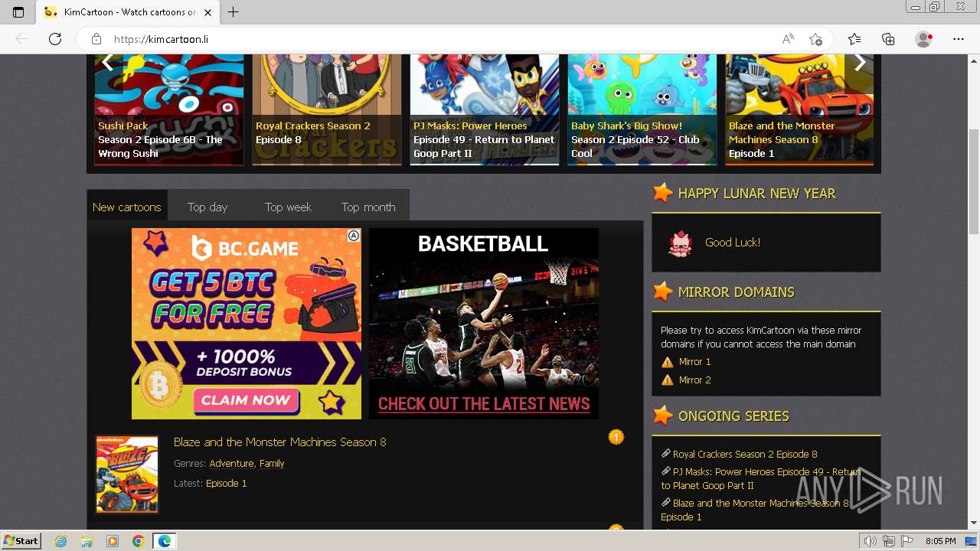The image size is (980, 551).
Task: Open Mirror 2 domain link
Action: click(694, 380)
